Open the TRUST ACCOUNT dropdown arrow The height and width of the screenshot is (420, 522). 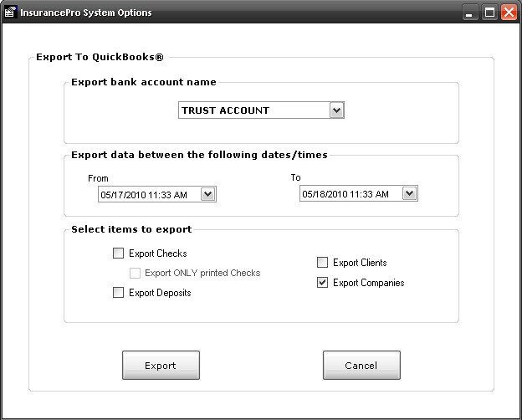(x=336, y=110)
